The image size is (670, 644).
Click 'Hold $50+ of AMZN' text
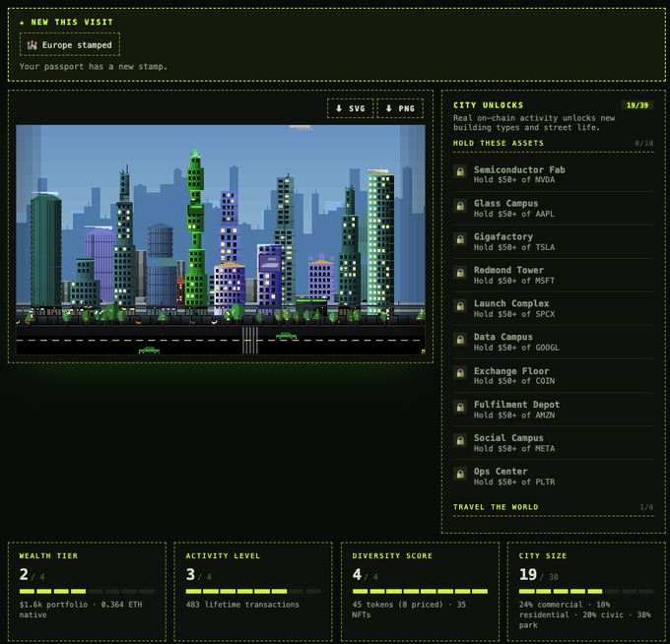coord(514,416)
